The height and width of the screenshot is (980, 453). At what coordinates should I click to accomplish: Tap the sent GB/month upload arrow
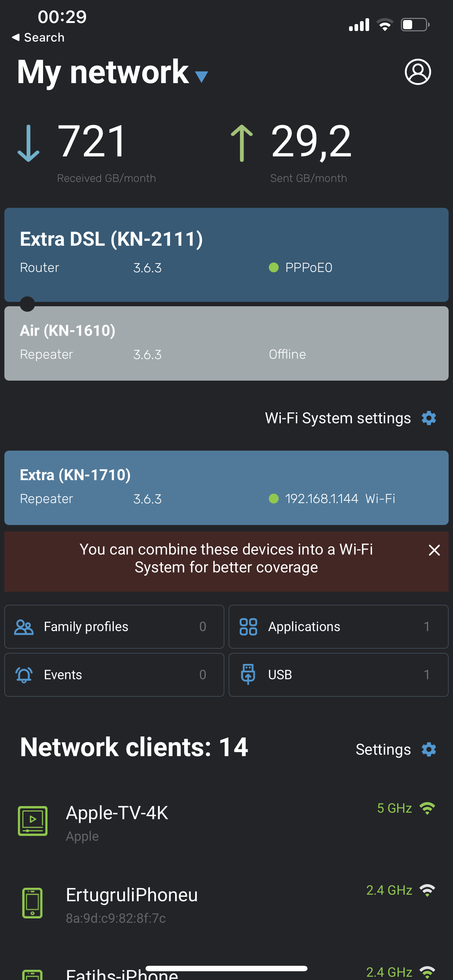(242, 143)
